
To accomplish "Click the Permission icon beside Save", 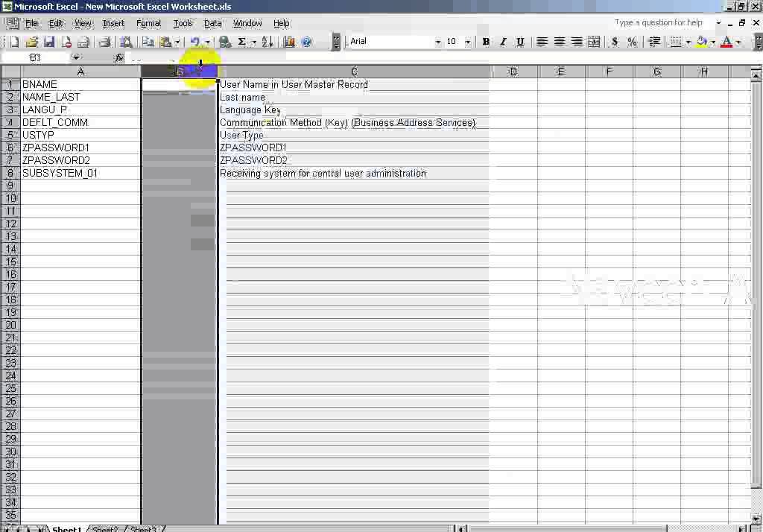I will 66,42.
